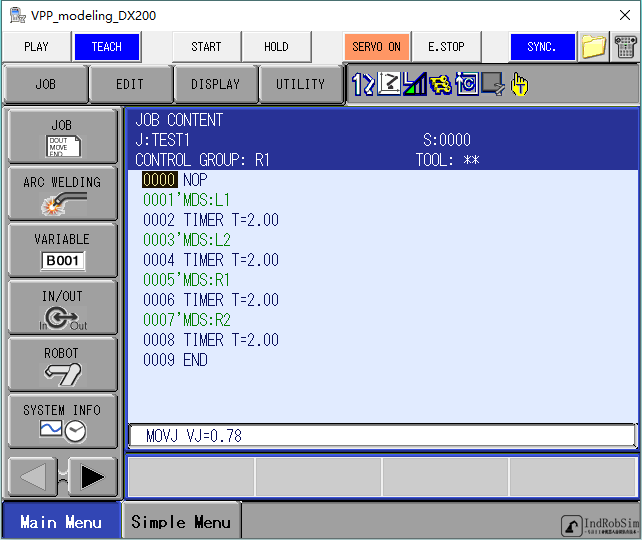Click the J:TEST1 job name
The width and height of the screenshot is (642, 540).
pyautogui.click(x=163, y=140)
